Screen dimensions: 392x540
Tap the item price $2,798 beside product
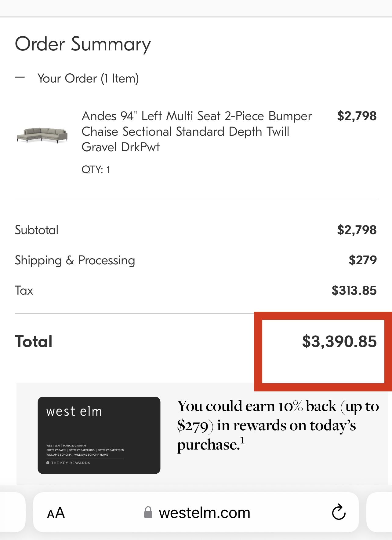click(357, 116)
